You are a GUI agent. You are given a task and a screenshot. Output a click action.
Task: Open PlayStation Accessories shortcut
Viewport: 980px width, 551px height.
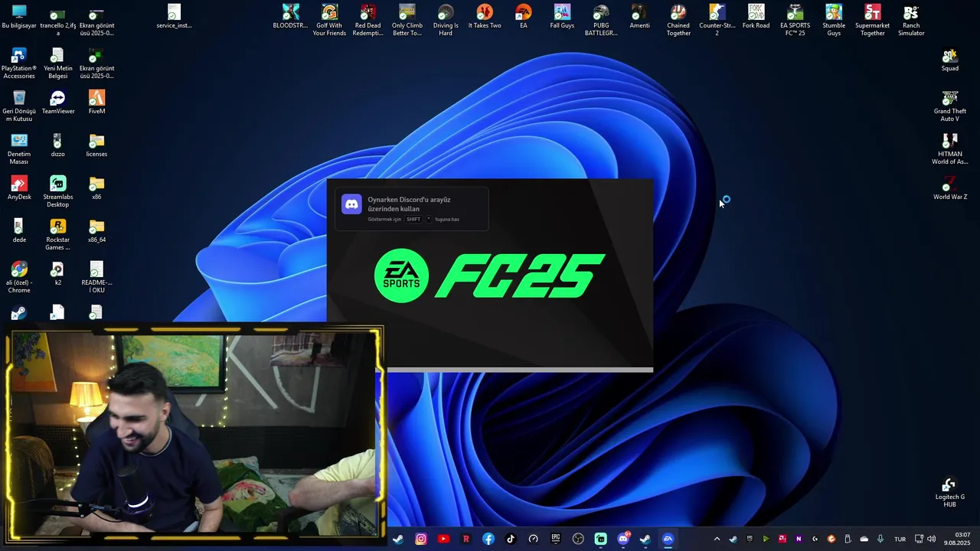click(x=19, y=64)
